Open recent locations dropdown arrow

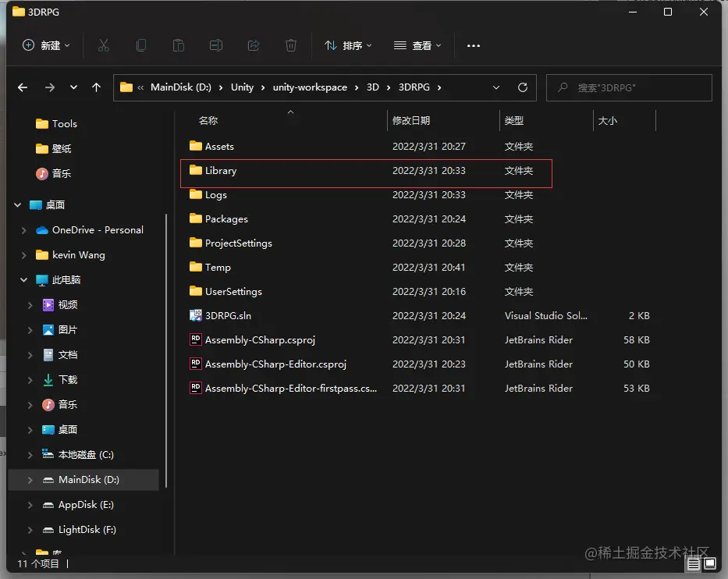click(73, 87)
